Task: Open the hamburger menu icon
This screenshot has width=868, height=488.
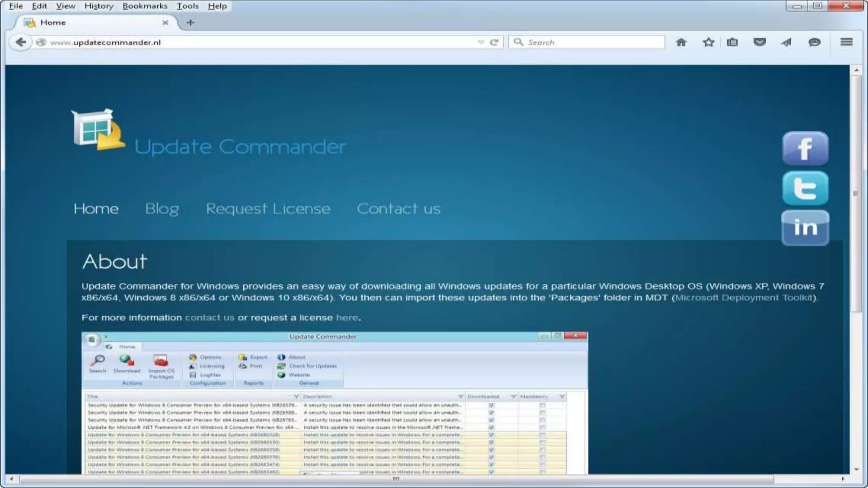Action: [x=846, y=42]
